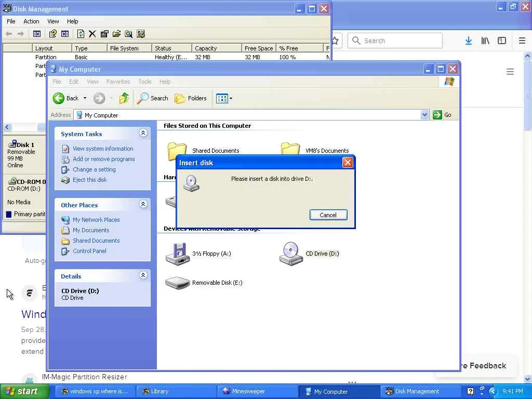The height and width of the screenshot is (399, 532).
Task: Collapse the System Tasks panel
Action: click(143, 133)
